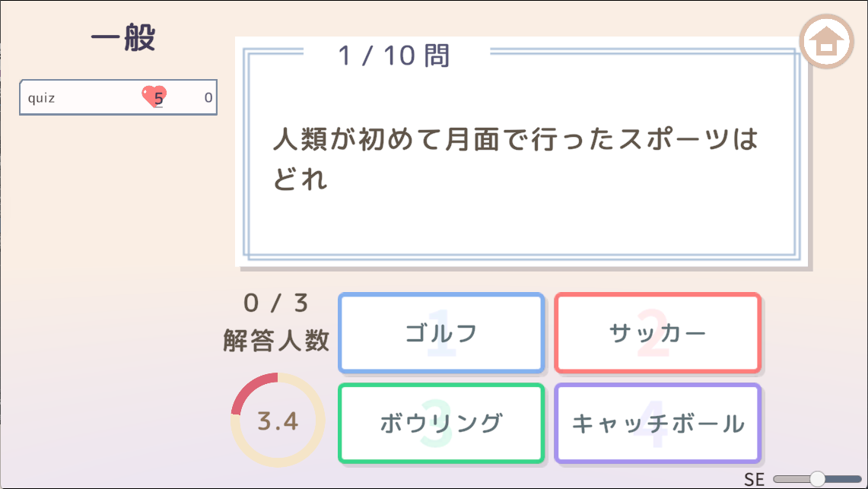Select answer 1 ゴルフ
The image size is (868, 489).
click(x=441, y=333)
